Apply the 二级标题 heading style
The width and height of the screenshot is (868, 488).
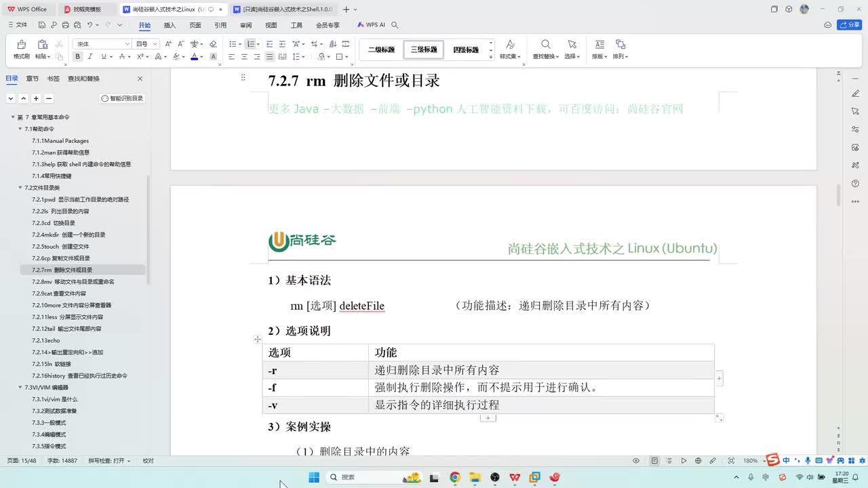(x=381, y=49)
